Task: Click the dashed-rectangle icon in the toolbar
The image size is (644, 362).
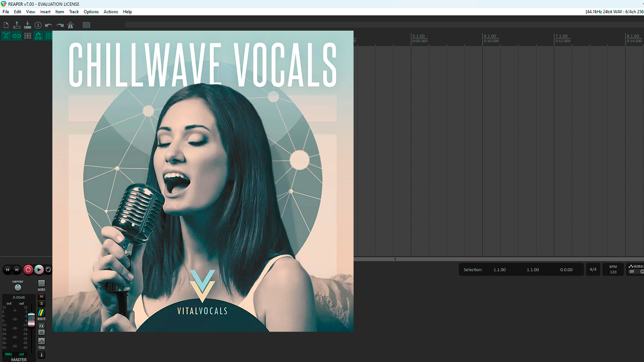Action: (86, 25)
